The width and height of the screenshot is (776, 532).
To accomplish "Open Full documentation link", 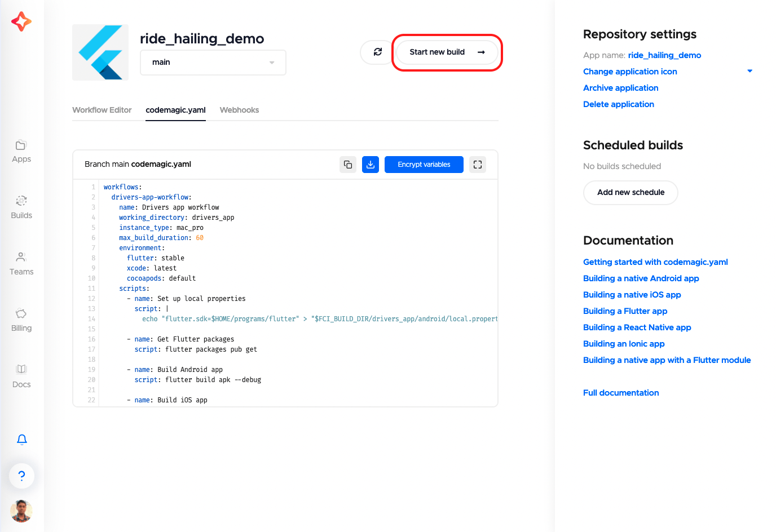I will tap(621, 393).
